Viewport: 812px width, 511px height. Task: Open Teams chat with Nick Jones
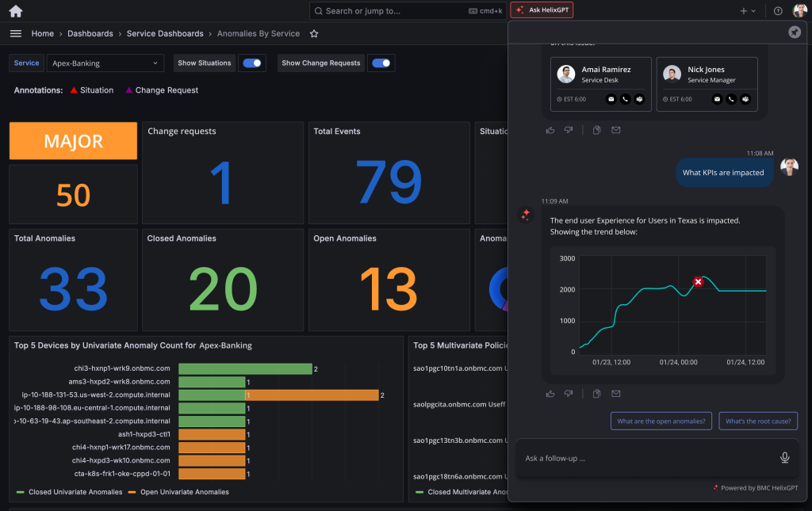click(x=745, y=99)
